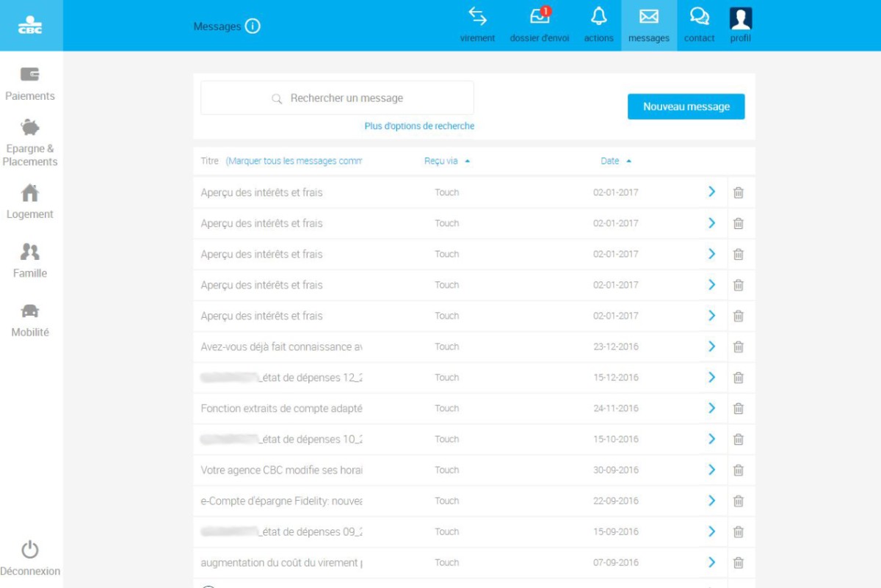The height and width of the screenshot is (588, 881).
Task: Select the messages tab in header
Action: [648, 25]
